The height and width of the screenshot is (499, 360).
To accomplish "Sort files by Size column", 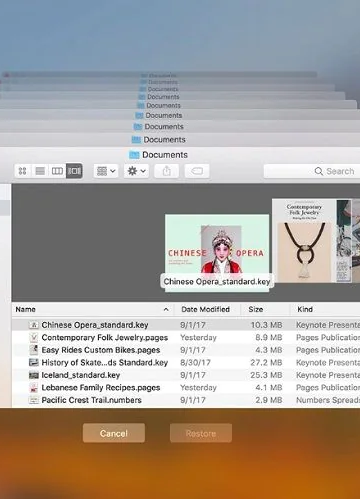I will tap(256, 309).
